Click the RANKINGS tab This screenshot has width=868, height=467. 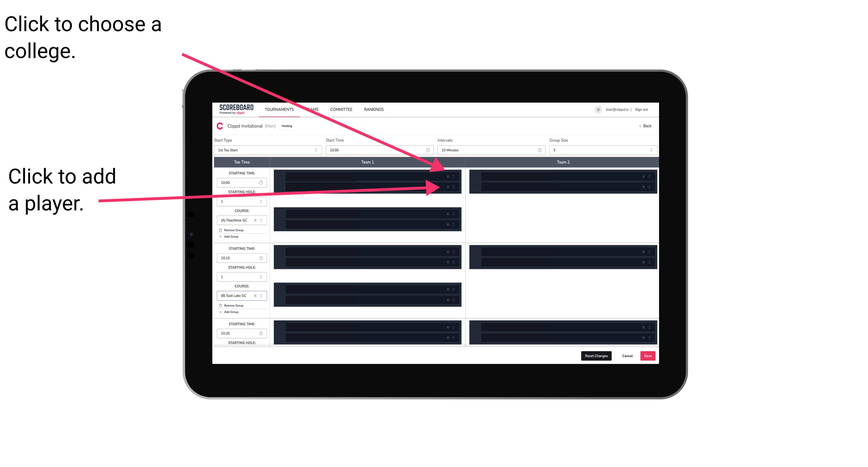pos(374,109)
